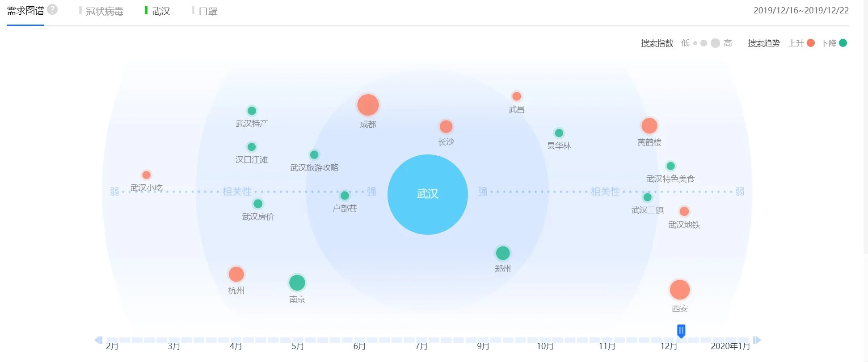Screen dimensions: 868x362
Task: Click the help icon beside 需求图谱
Action: click(x=52, y=9)
